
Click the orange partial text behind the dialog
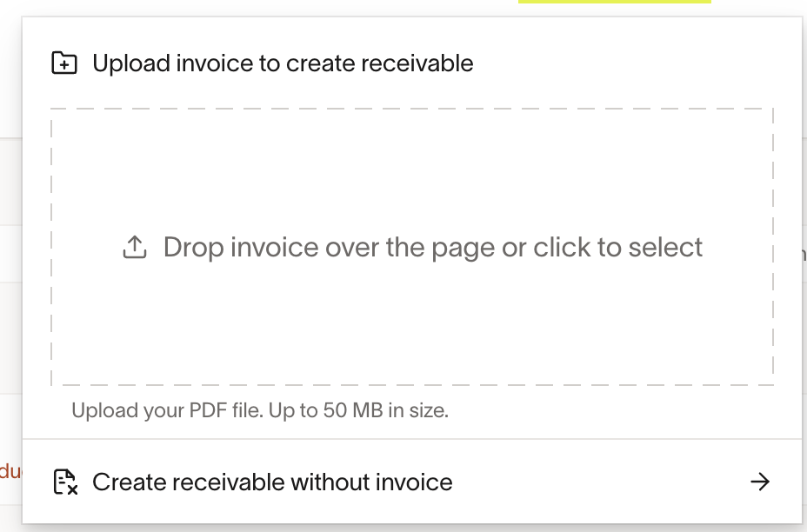pos(10,471)
